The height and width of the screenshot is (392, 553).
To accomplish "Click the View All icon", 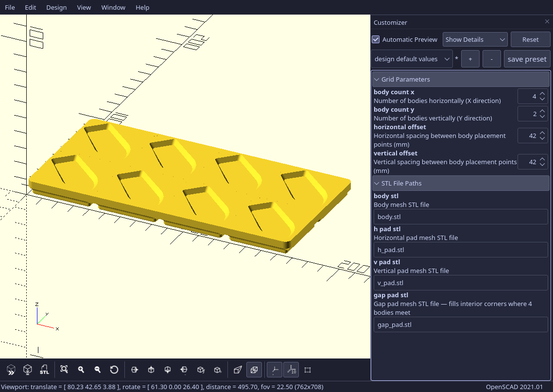I will click(64, 370).
